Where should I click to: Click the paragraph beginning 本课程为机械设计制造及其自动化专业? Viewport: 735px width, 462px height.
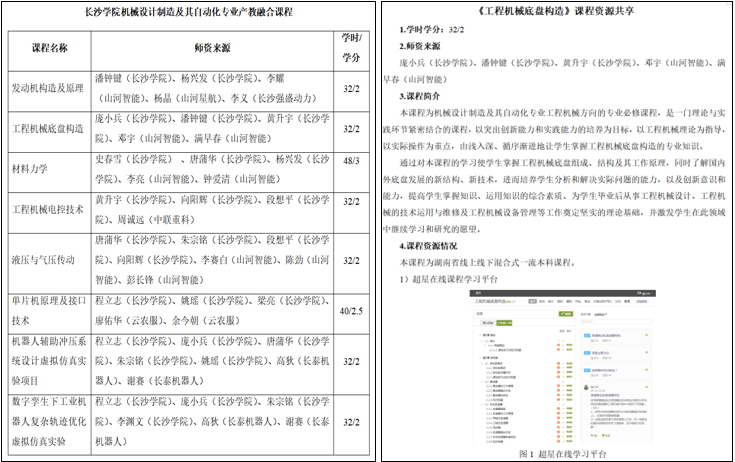[x=554, y=129]
